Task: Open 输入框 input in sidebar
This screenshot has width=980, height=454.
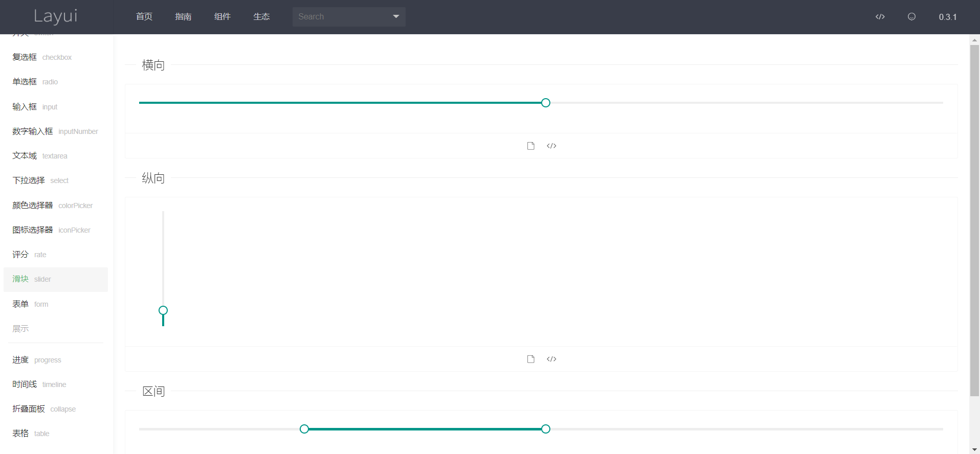Action: [56, 107]
